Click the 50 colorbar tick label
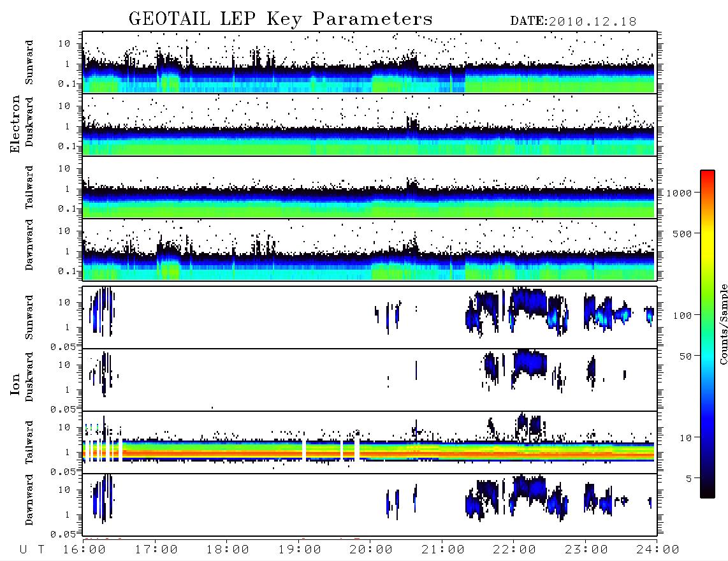 pyautogui.click(x=685, y=356)
